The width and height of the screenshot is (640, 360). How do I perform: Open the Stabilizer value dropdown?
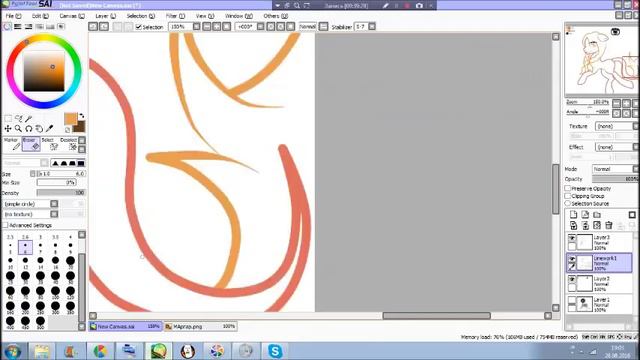372,27
